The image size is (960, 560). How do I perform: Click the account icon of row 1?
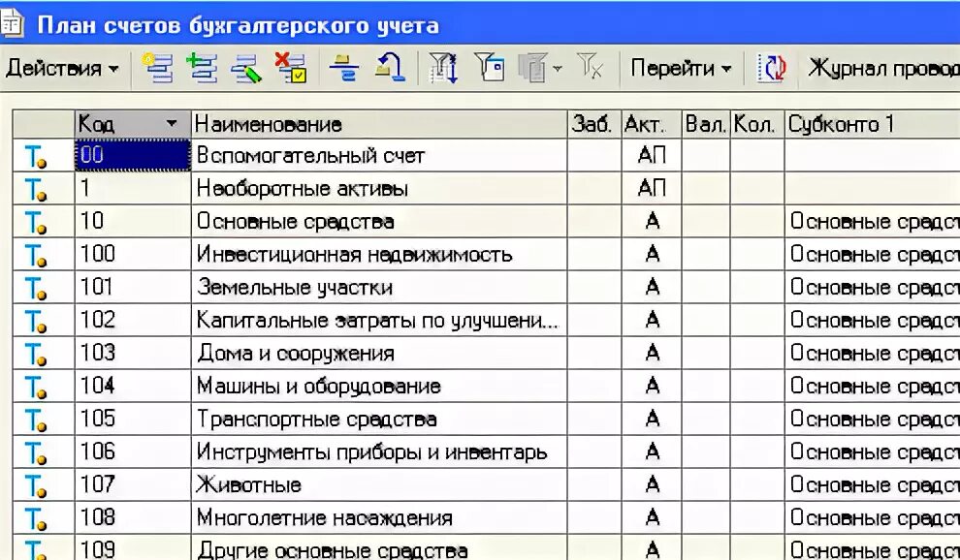point(36,190)
